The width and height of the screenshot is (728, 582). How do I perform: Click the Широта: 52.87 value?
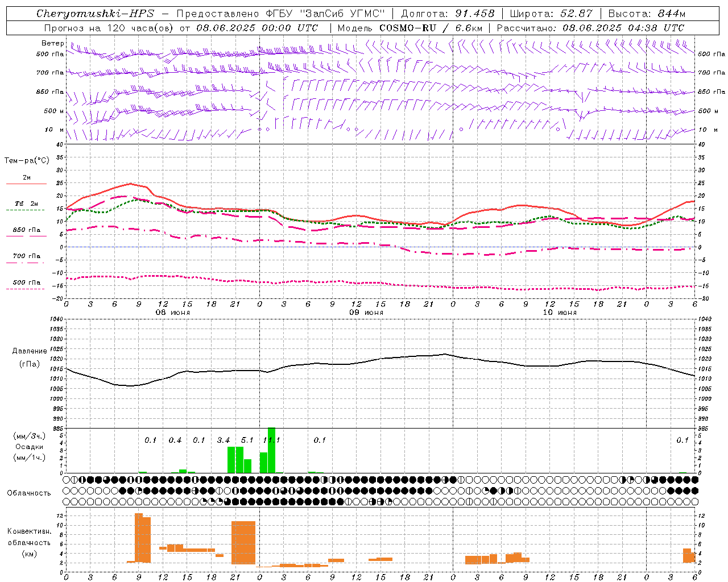point(551,14)
